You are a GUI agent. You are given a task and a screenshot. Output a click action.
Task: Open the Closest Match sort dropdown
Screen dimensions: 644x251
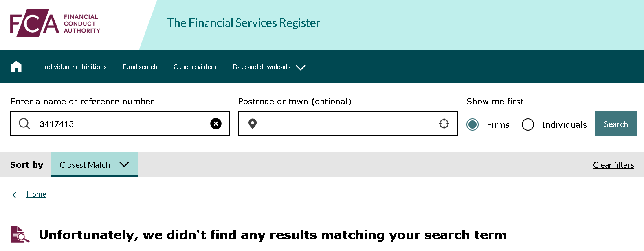(x=95, y=164)
